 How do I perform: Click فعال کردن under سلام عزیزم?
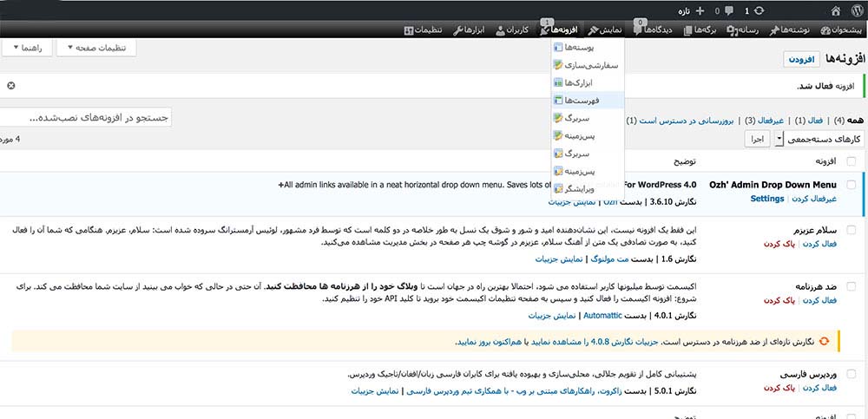pos(821,244)
